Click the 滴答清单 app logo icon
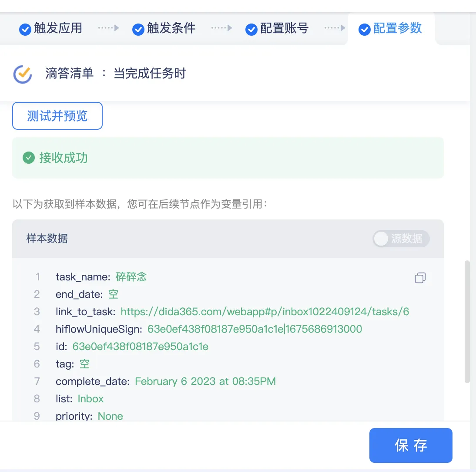The width and height of the screenshot is (476, 472). click(23, 74)
